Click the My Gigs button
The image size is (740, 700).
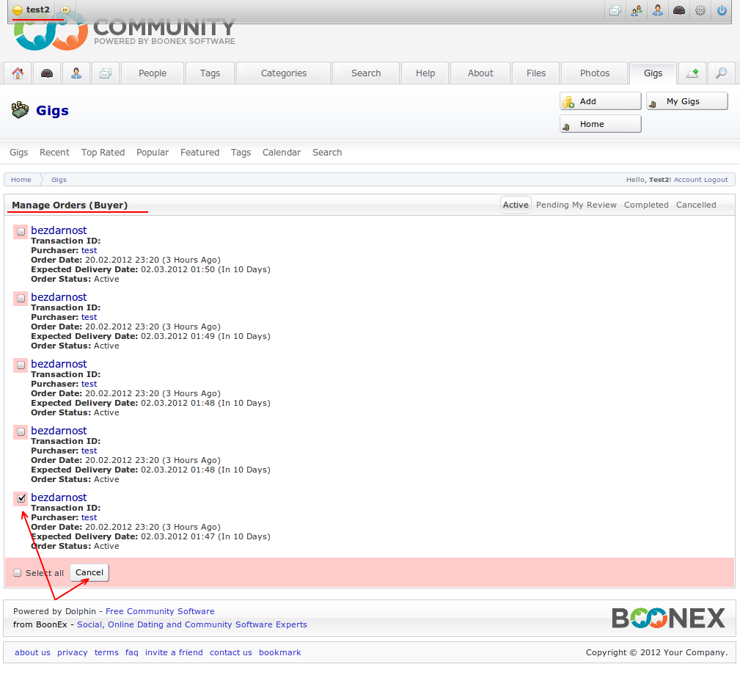point(686,101)
